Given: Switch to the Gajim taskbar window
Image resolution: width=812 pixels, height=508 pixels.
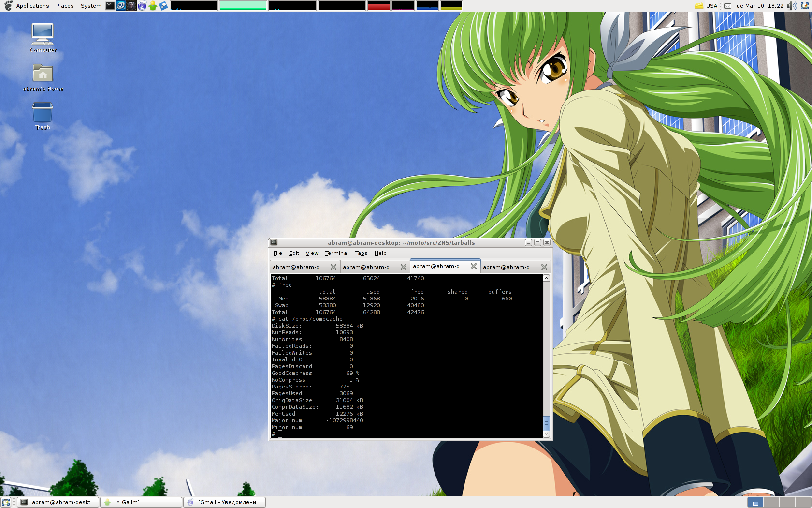Looking at the screenshot, I should click(141, 502).
